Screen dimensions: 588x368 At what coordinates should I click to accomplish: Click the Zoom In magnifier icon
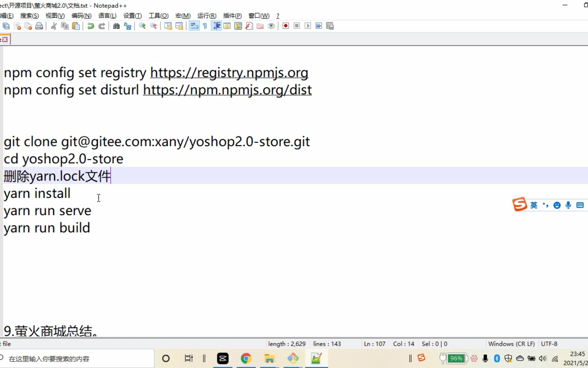coord(142,26)
